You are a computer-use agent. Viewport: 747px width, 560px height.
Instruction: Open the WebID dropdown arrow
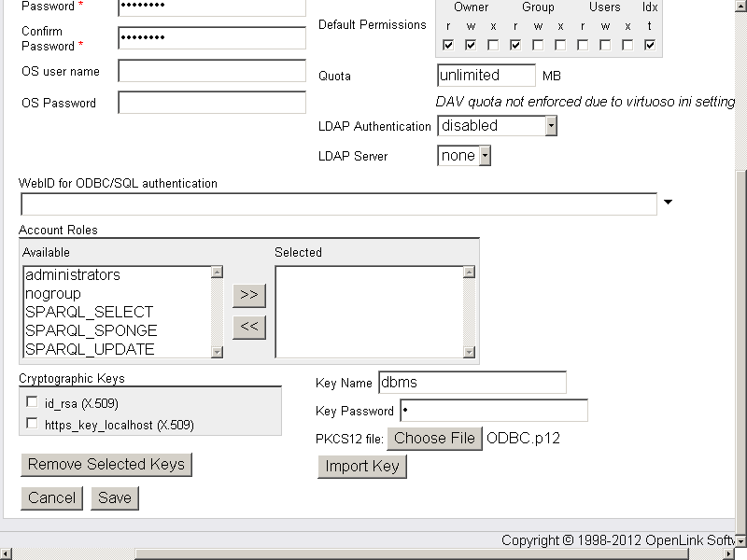click(x=668, y=202)
